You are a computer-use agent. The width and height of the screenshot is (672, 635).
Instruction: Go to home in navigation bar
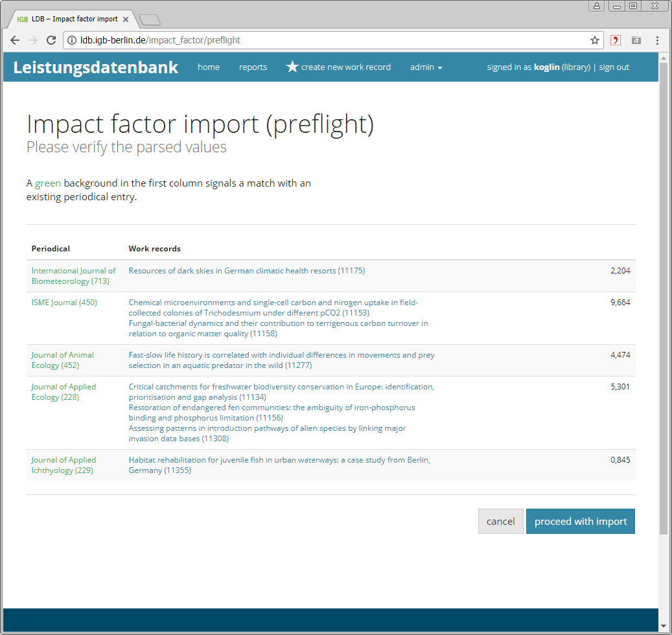click(x=209, y=67)
